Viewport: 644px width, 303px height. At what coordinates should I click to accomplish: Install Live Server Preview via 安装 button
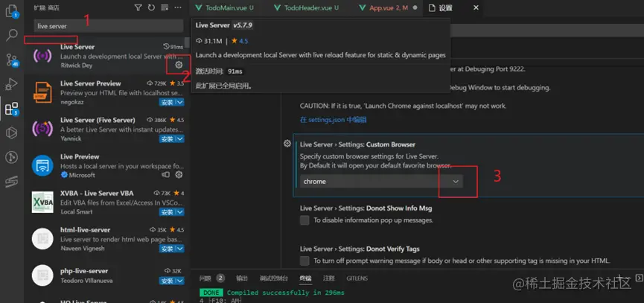point(168,102)
